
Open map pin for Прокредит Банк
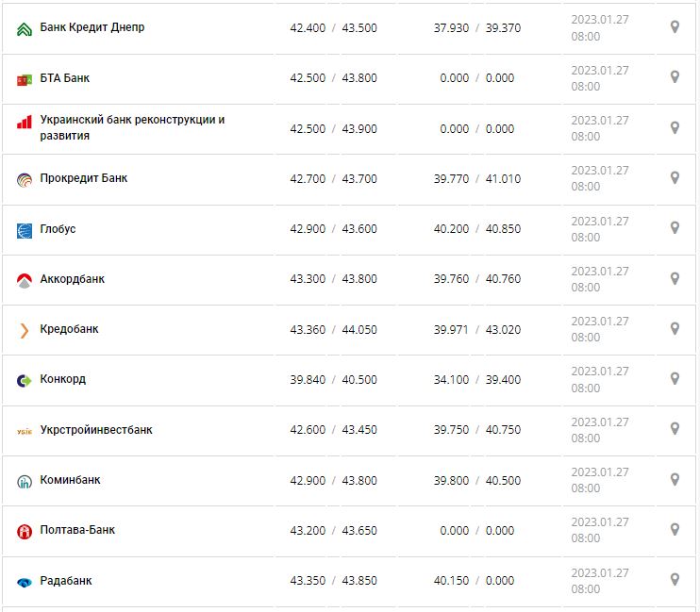pos(675,177)
